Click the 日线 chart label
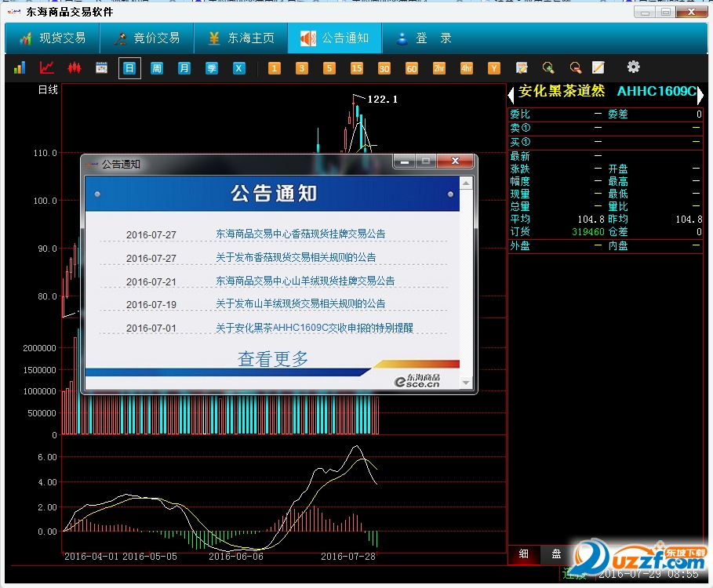The height and width of the screenshot is (588, 713). (x=48, y=89)
